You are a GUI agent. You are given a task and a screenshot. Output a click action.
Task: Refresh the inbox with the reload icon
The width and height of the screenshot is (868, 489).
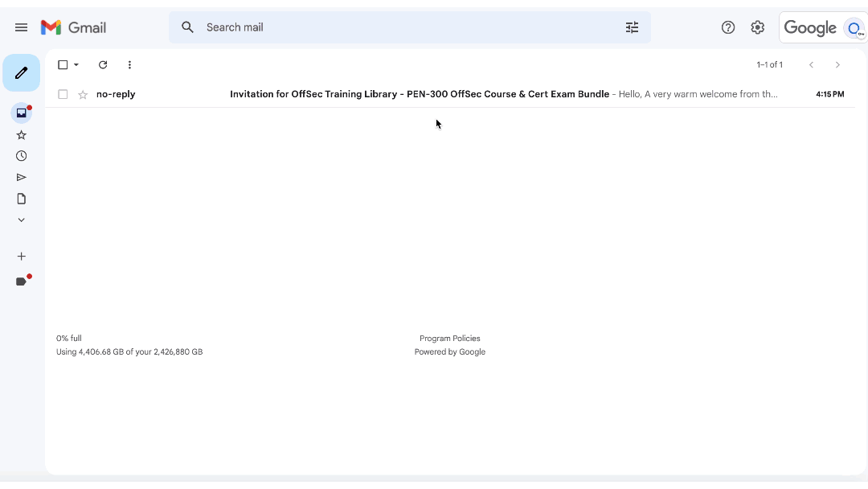103,64
